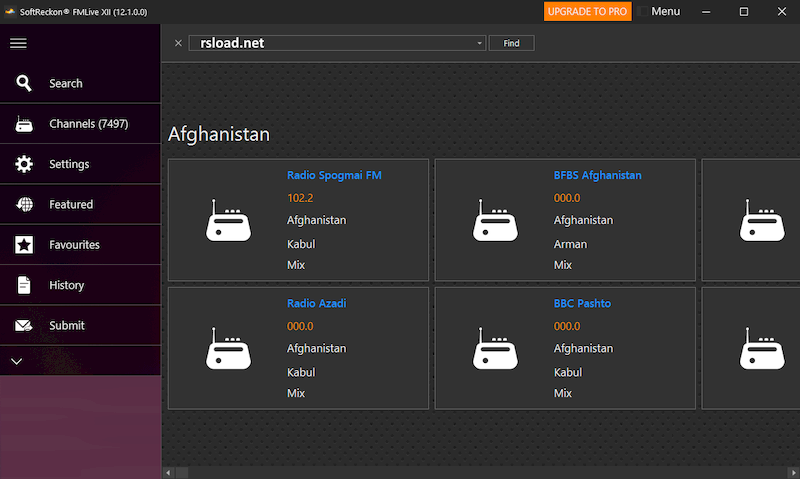The image size is (800, 479).
Task: Click the Settings gear icon
Action: point(25,164)
